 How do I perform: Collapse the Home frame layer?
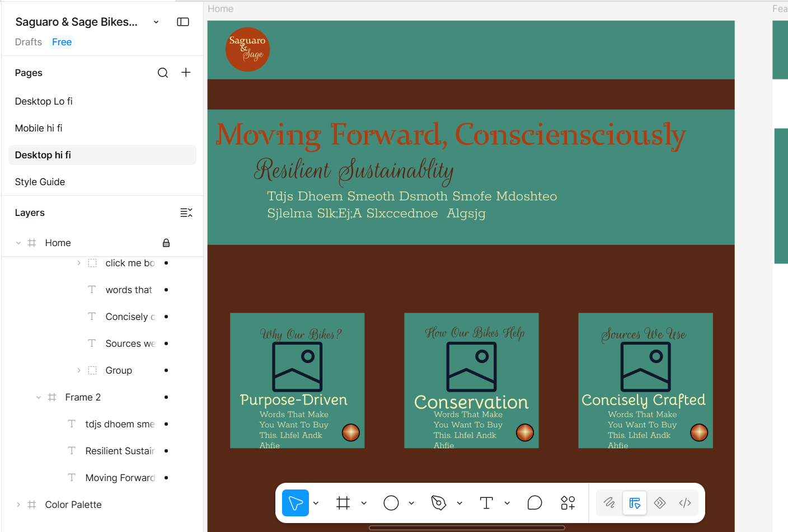[x=18, y=243]
